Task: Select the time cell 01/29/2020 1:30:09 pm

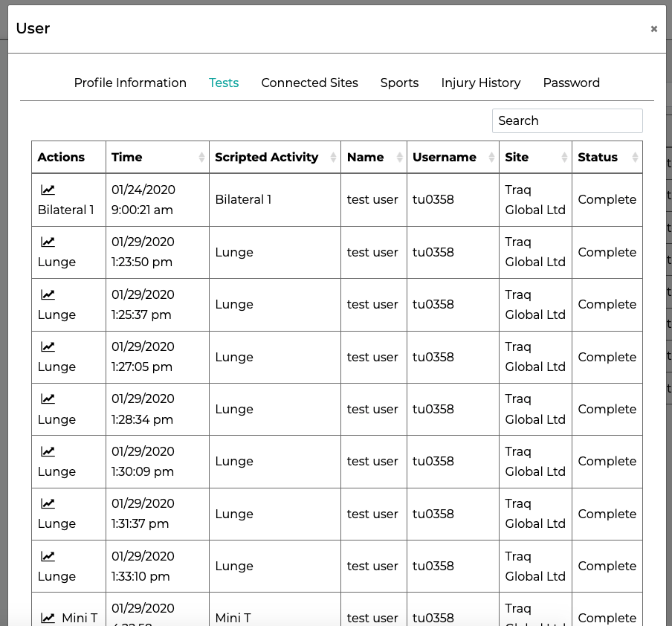Action: tap(158, 462)
